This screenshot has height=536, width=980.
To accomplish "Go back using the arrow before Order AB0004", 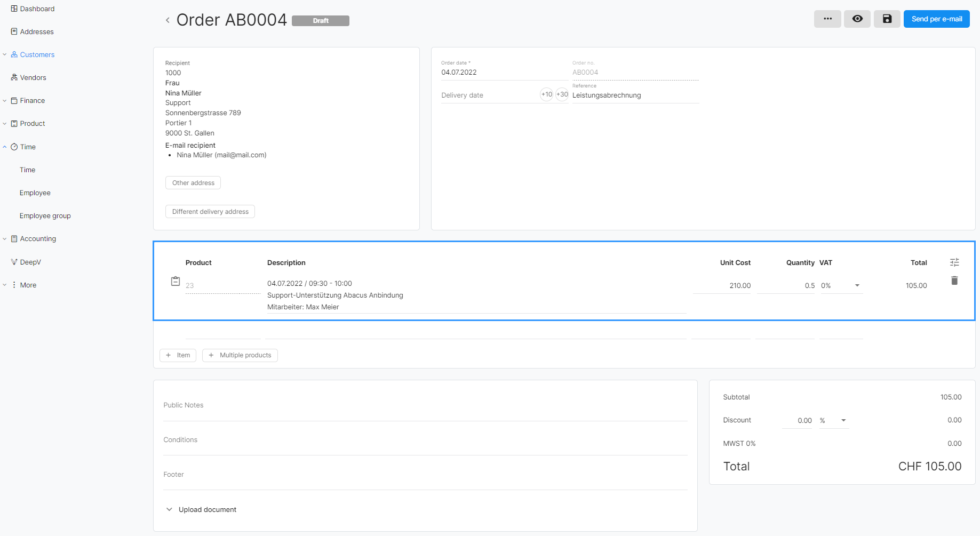I will coord(168,20).
